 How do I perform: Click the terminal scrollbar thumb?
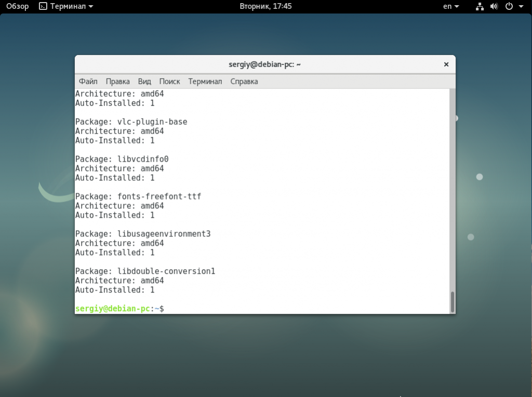coord(453,302)
